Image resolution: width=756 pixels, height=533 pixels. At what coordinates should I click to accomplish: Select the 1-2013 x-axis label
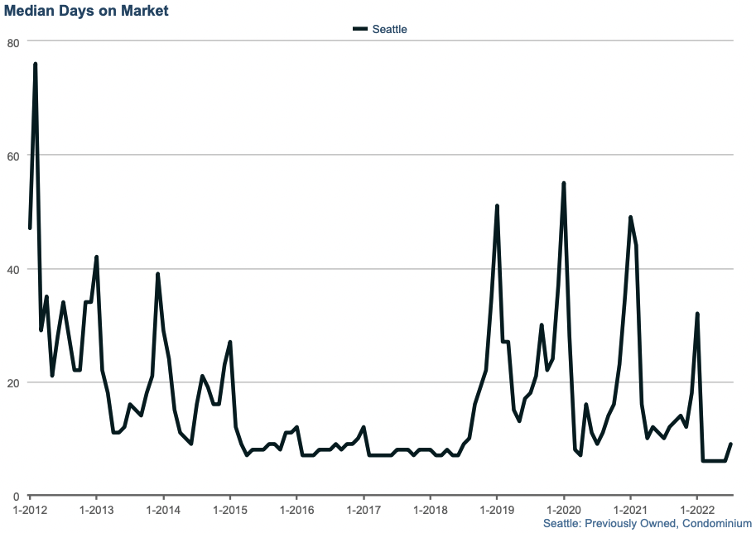pyautogui.click(x=96, y=510)
